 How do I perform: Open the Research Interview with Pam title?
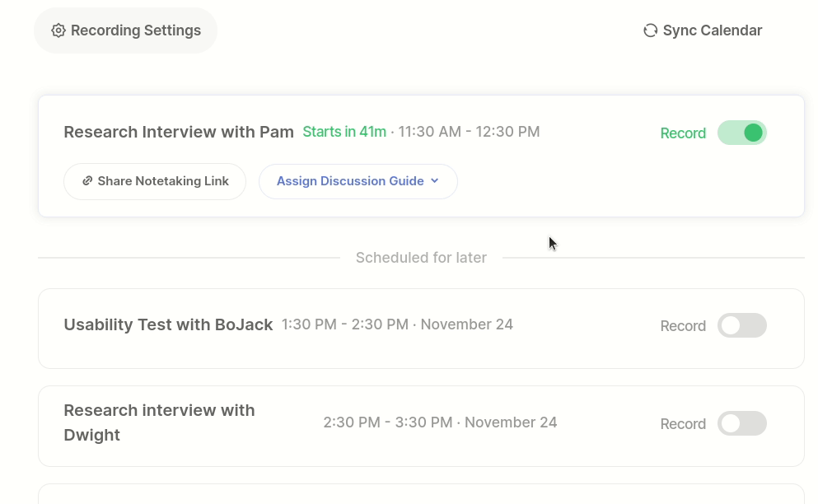point(179,132)
